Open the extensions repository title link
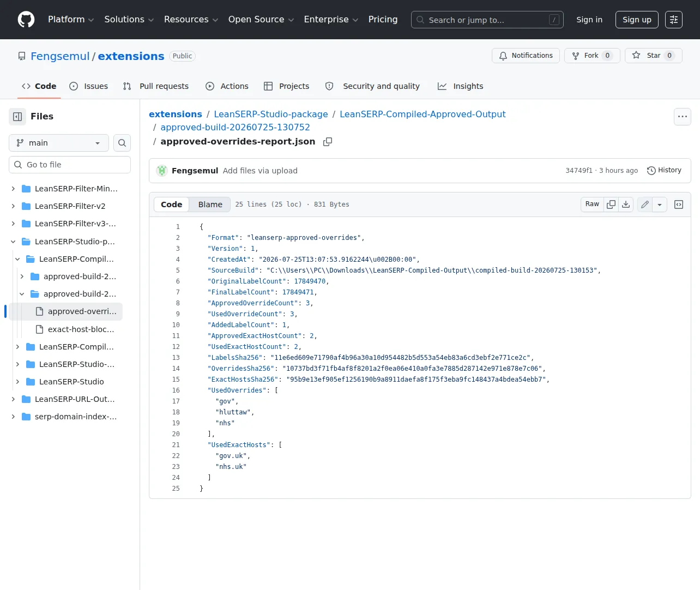The height and width of the screenshot is (590, 700). pyautogui.click(x=131, y=56)
